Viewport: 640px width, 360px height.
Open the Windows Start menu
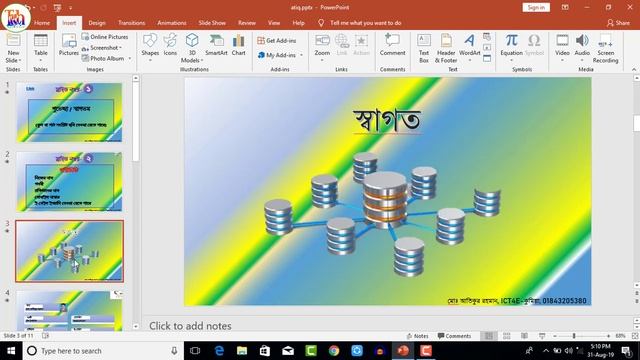(11, 351)
